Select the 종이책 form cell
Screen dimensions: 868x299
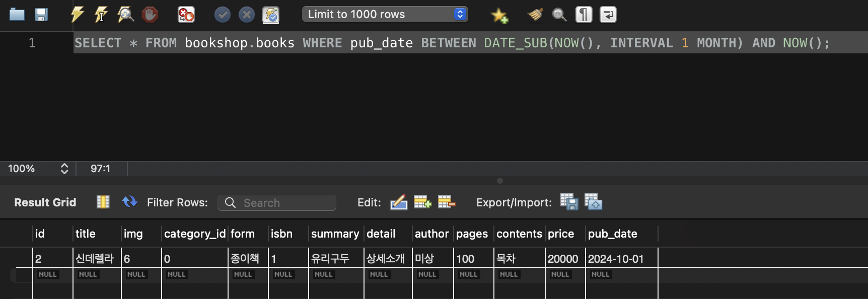(248, 258)
